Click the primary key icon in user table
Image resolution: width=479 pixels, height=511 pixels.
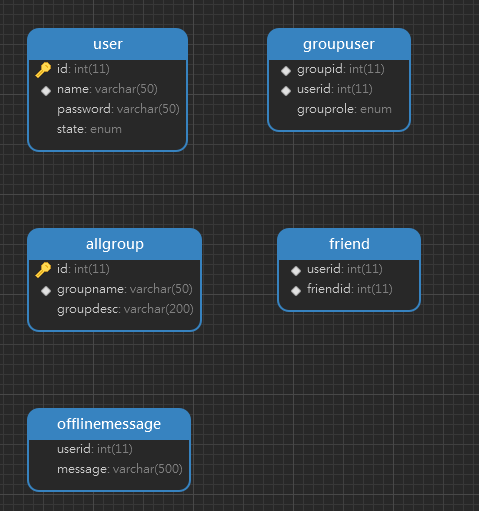(43, 70)
